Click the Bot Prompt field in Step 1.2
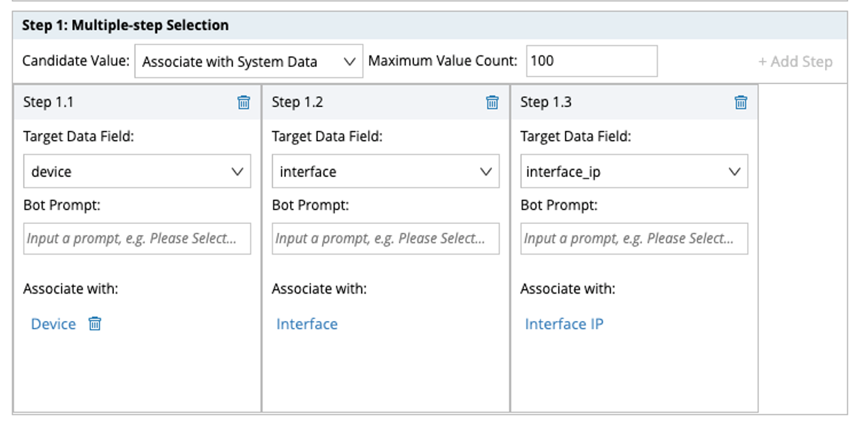The width and height of the screenshot is (868, 435). (x=386, y=238)
